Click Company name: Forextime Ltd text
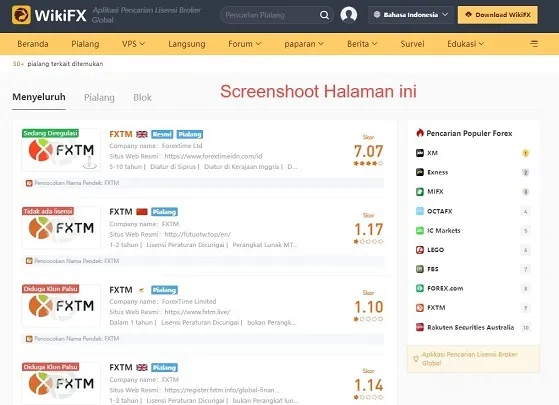This screenshot has height=405, width=559. [x=156, y=146]
